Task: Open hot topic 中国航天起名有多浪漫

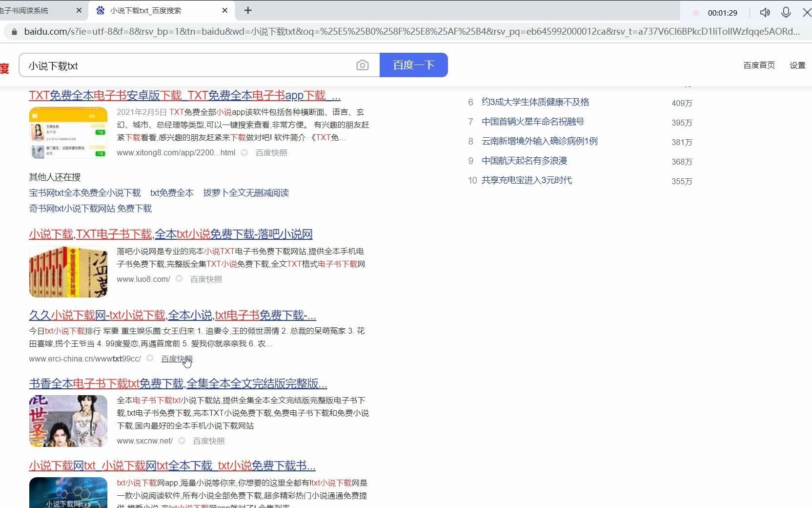Action: (x=525, y=161)
